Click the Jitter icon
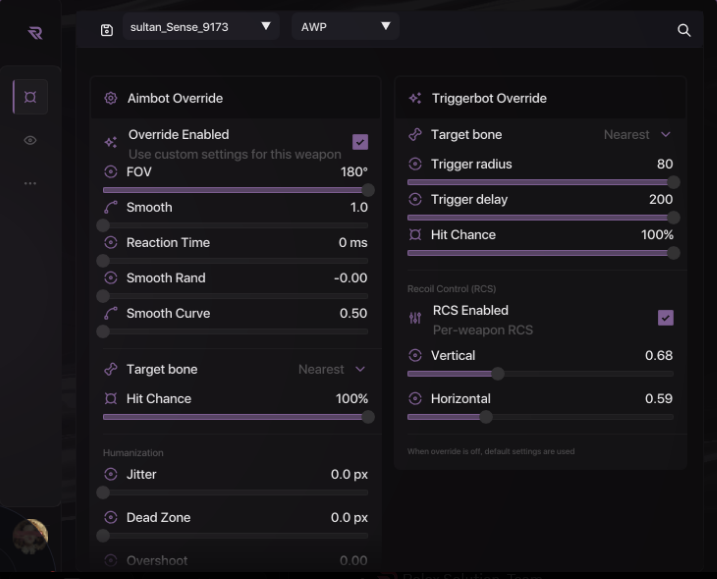 click(111, 474)
